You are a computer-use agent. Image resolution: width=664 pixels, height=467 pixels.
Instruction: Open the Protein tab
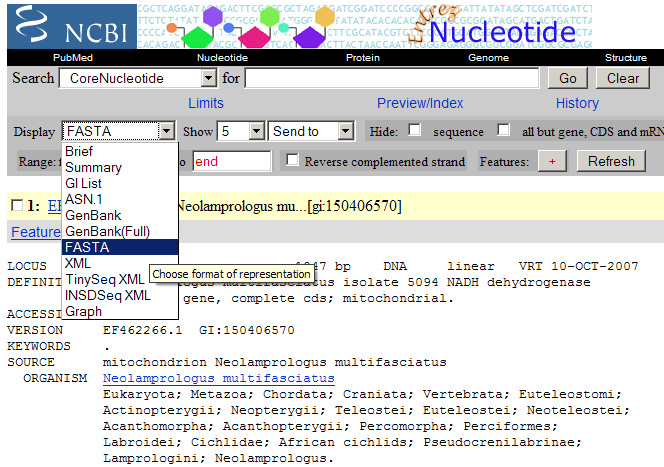tap(362, 58)
